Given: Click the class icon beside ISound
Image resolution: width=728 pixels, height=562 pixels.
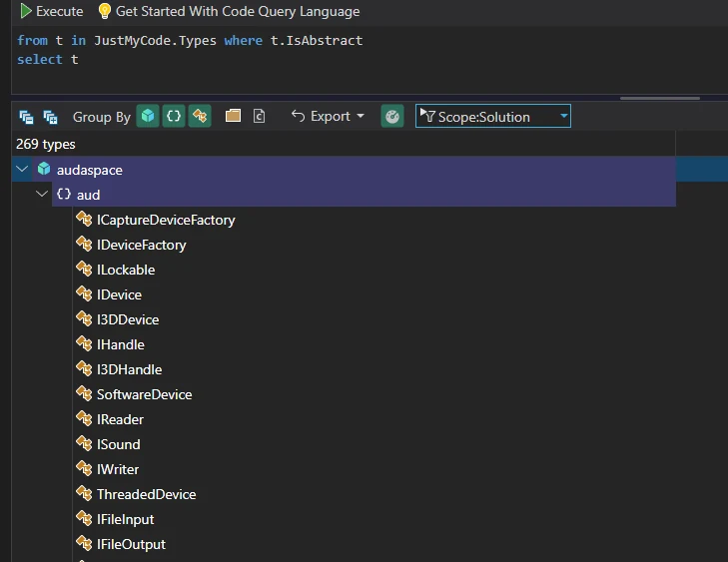Looking at the screenshot, I should pos(84,443).
